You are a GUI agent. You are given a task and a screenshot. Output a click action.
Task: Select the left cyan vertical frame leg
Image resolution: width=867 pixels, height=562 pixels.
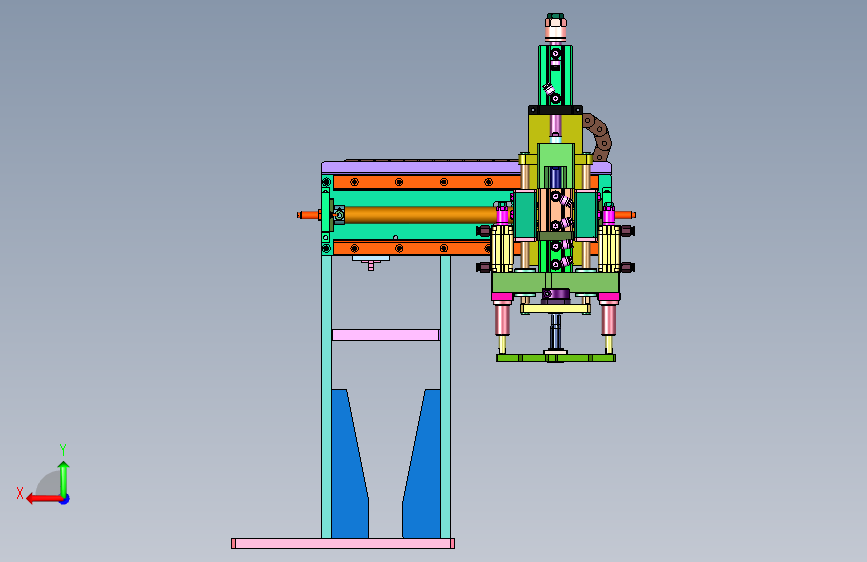tap(326, 396)
